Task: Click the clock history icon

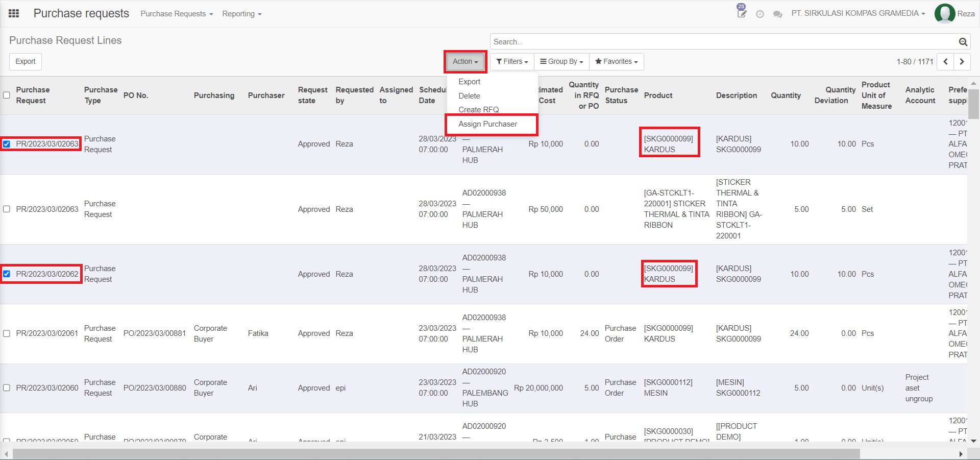Action: [760, 14]
